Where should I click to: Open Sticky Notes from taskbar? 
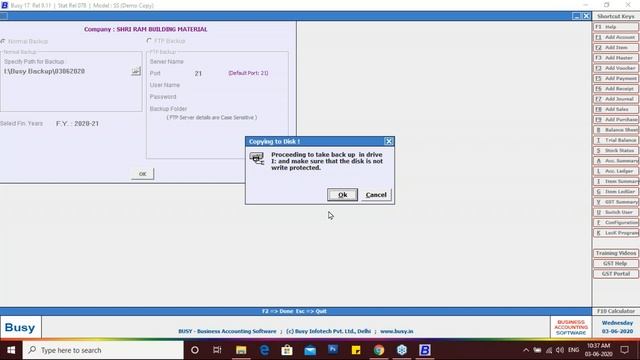point(356,350)
